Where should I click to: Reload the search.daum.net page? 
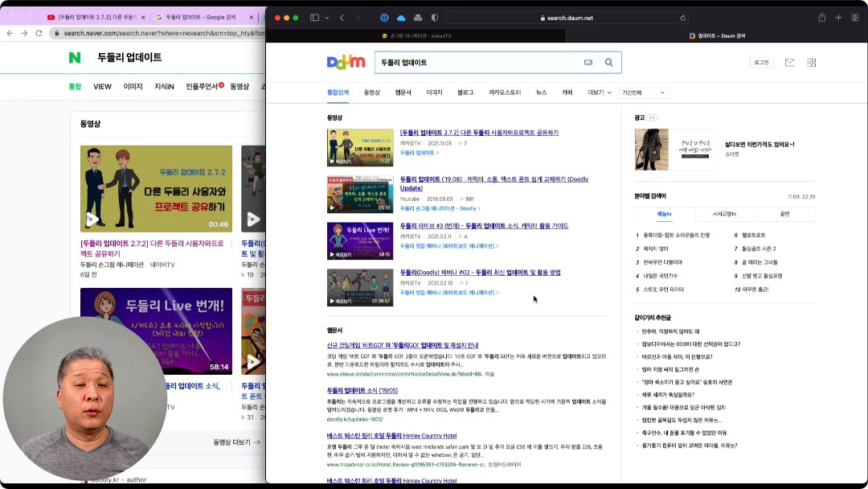click(x=683, y=18)
